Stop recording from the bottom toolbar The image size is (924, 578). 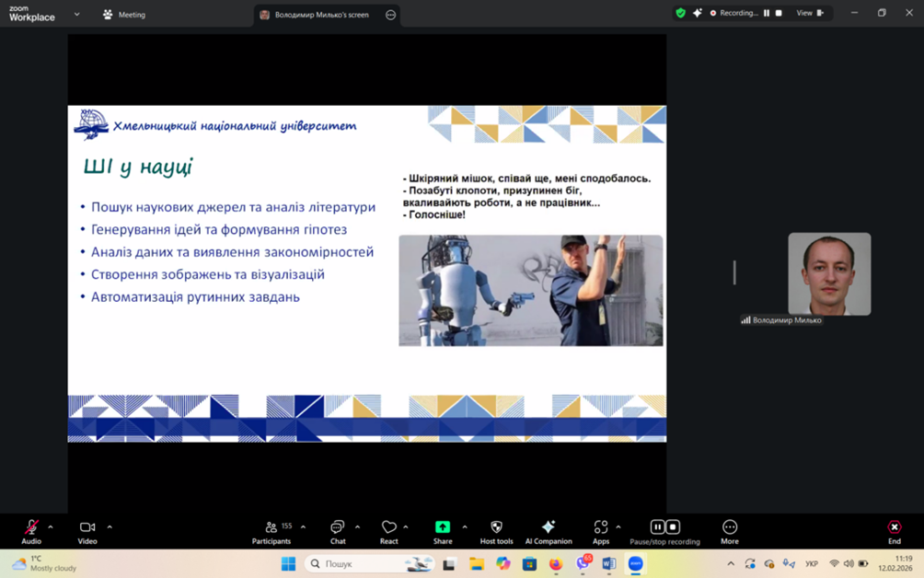(x=674, y=527)
